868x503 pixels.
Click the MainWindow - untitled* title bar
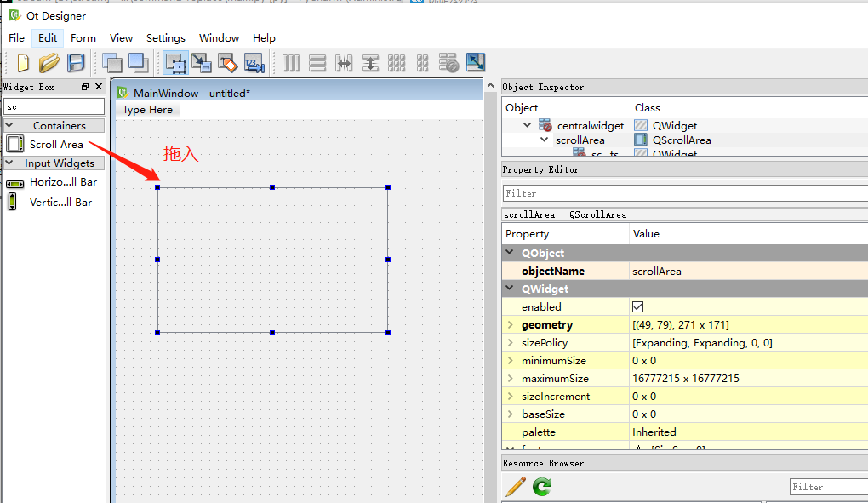299,93
